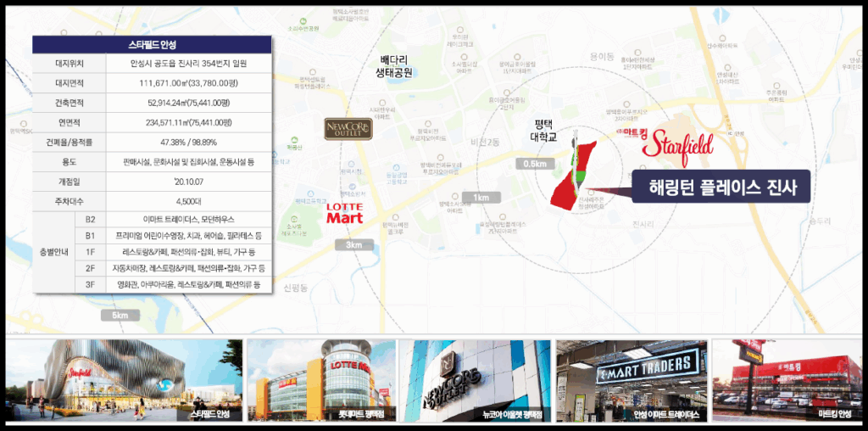The width and height of the screenshot is (868, 431).
Task: Click the LOTTE Mart logo on the map
Action: tap(345, 213)
